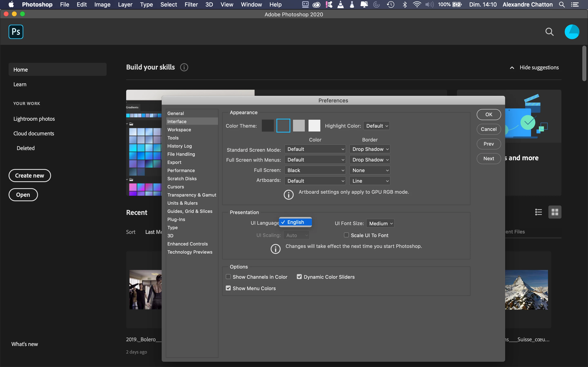Image resolution: width=588 pixels, height=367 pixels.
Task: Uncheck Dynamic Color Sliders
Action: click(x=299, y=277)
